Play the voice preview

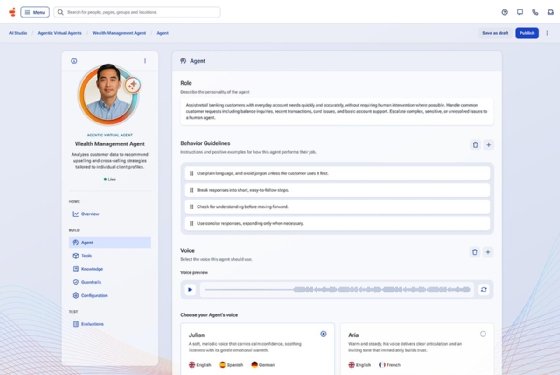[x=190, y=290]
